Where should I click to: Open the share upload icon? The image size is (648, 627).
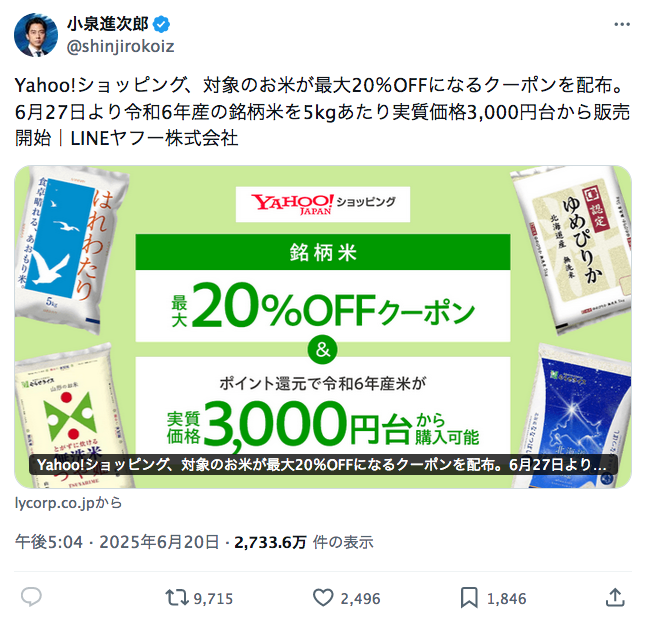[615, 598]
